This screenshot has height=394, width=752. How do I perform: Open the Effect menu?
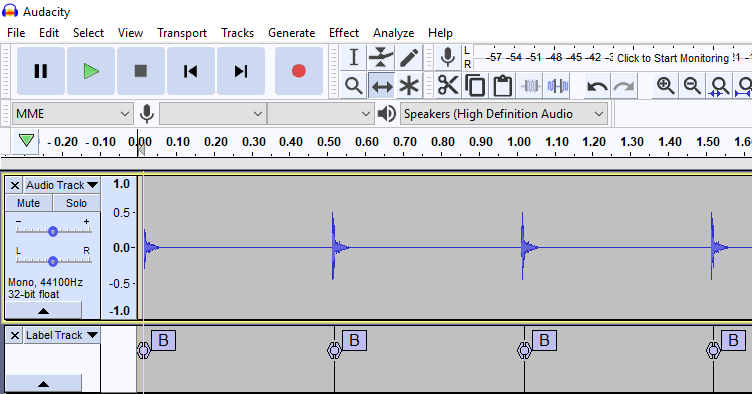point(343,33)
